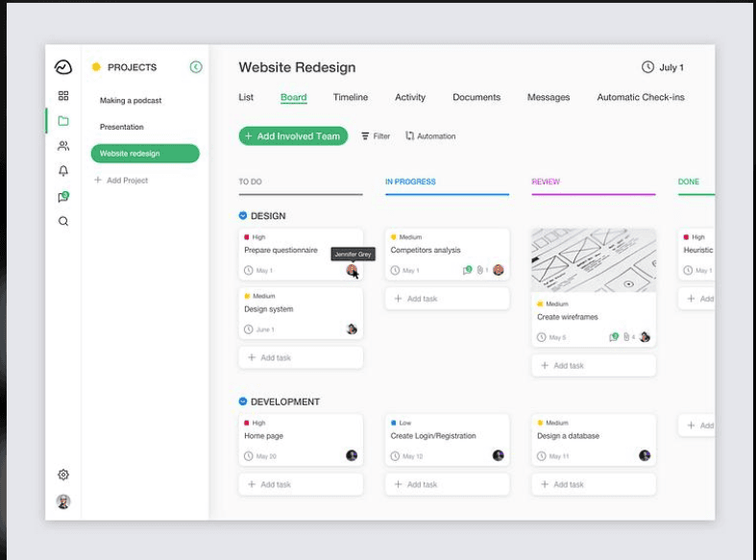
Task: Open the dashboard grid icon
Action: click(63, 95)
